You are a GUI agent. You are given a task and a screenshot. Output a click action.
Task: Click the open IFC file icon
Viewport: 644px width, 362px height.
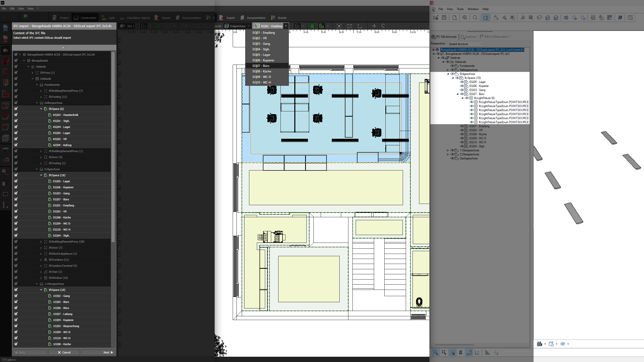pyautogui.click(x=436, y=18)
